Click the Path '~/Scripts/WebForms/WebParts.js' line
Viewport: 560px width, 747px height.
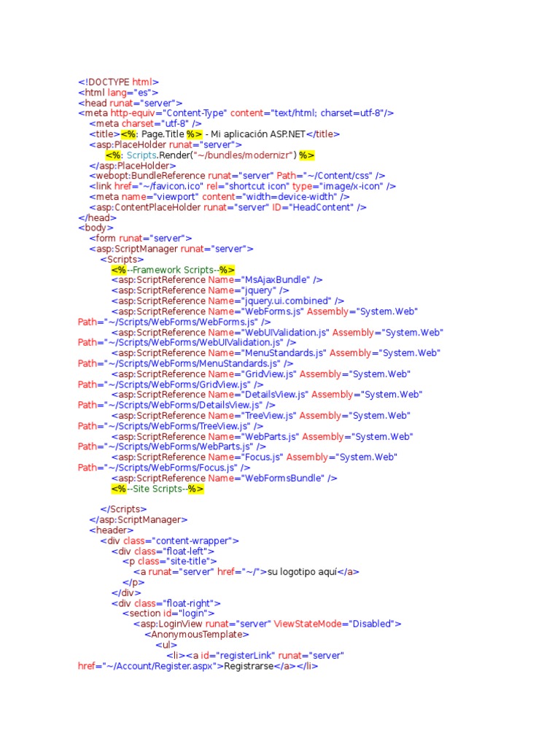click(172, 446)
